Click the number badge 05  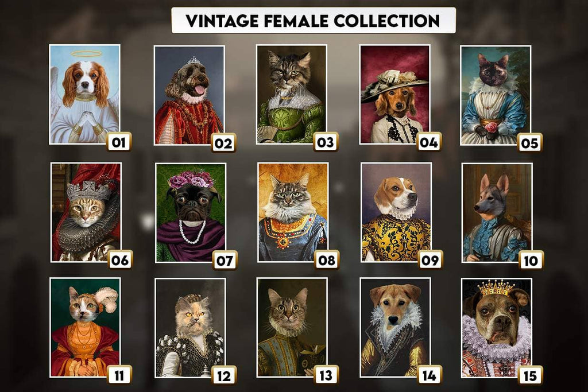pyautogui.click(x=530, y=143)
